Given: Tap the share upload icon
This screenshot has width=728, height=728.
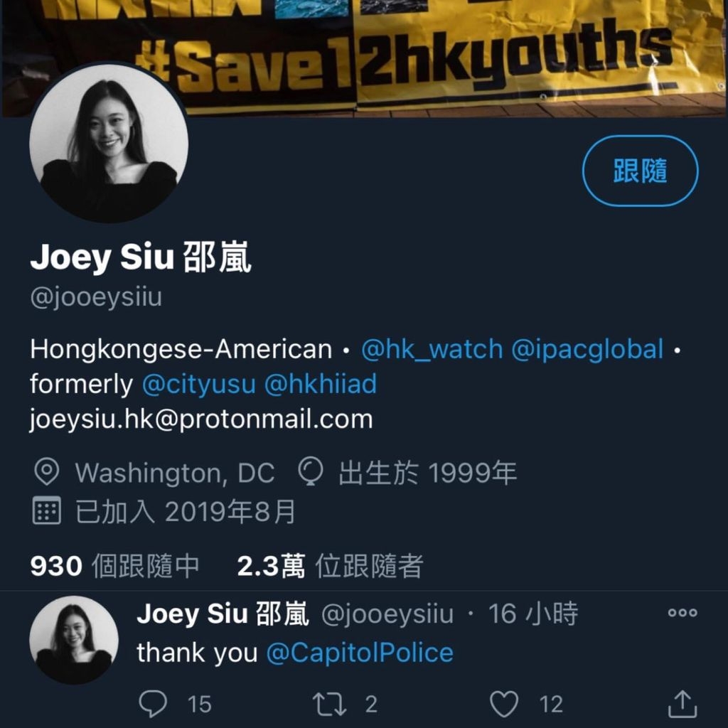Looking at the screenshot, I should [682, 704].
